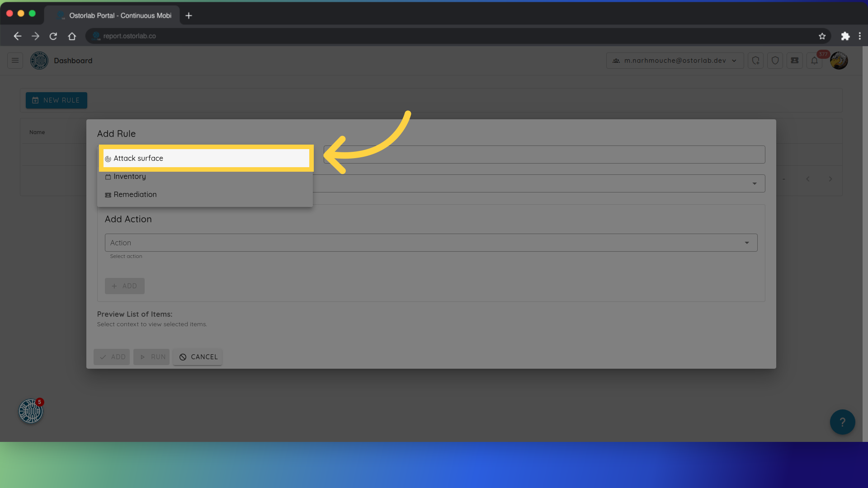Image resolution: width=868 pixels, height=488 pixels.
Task: Click the NEW RULE button
Action: tap(57, 100)
